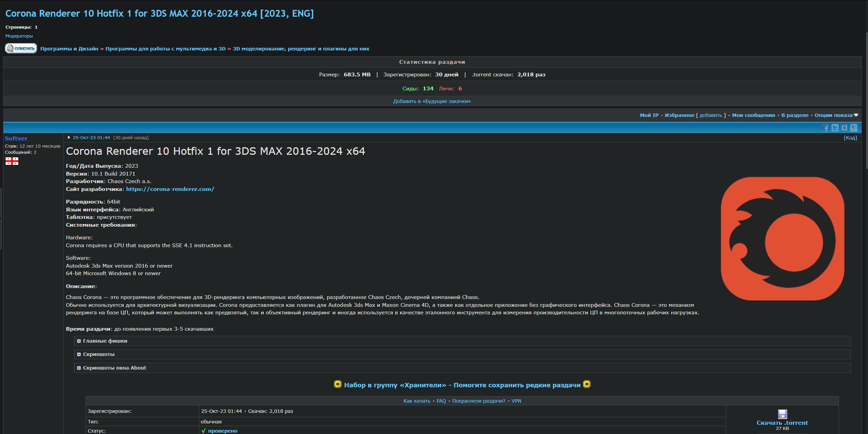Click the '30 дней' registered value
Viewport: 868px width, 434px height.
click(447, 75)
